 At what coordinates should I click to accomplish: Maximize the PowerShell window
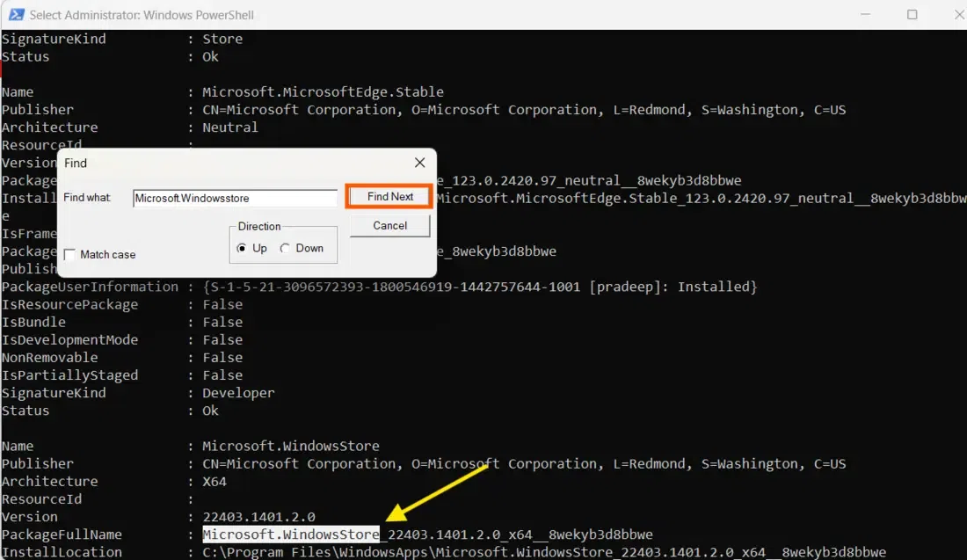click(x=912, y=14)
